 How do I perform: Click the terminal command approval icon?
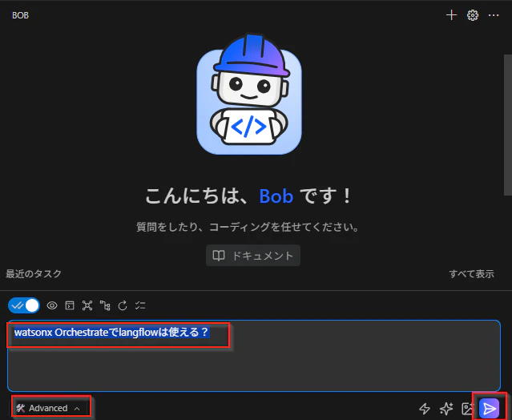click(70, 305)
